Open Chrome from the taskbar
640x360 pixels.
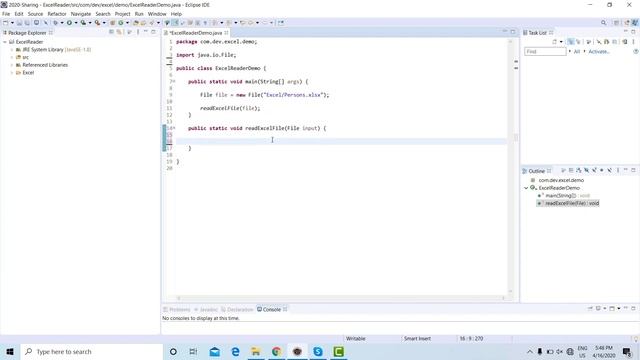[x=276, y=351]
